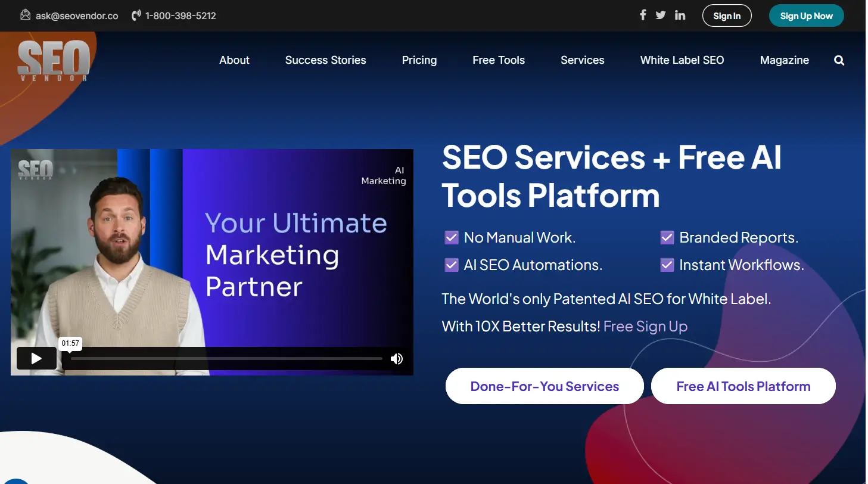Image resolution: width=868 pixels, height=484 pixels.
Task: Click the ask@seovendor.co email link
Action: click(x=77, y=16)
